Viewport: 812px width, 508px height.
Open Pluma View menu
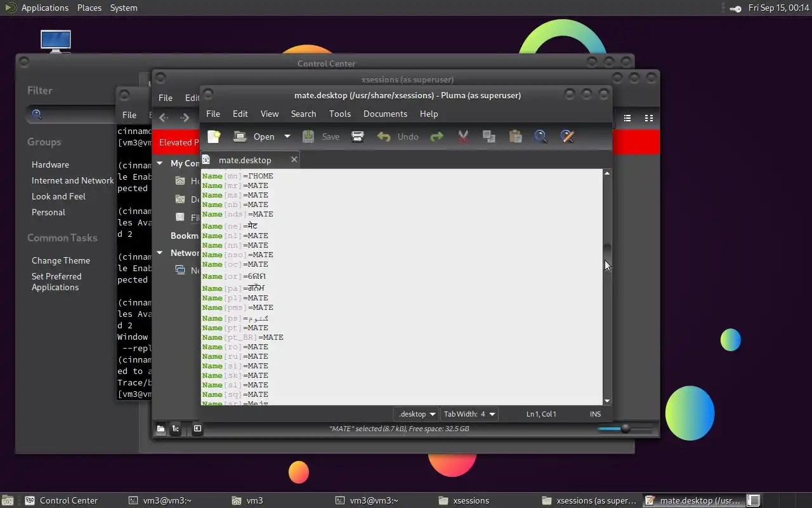[270, 114]
